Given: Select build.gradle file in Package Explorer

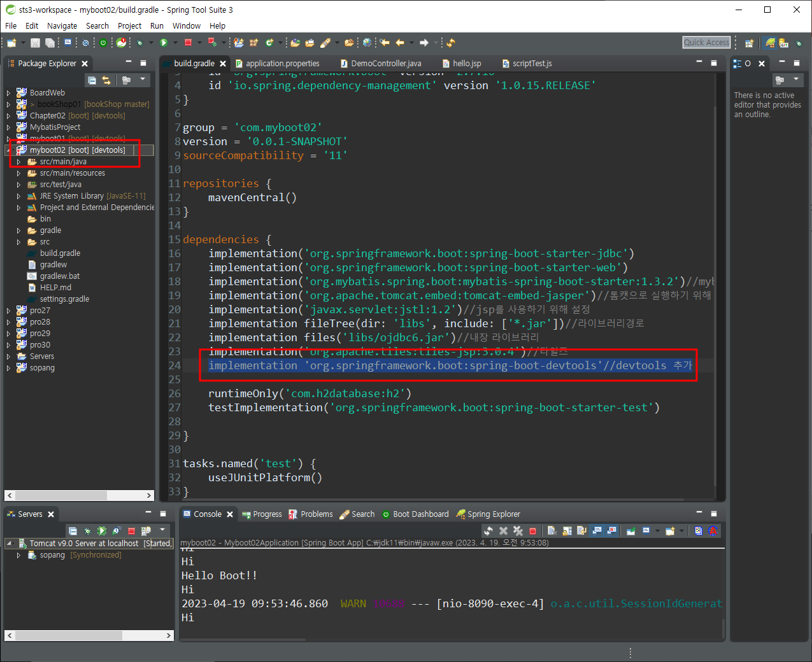Looking at the screenshot, I should click(60, 253).
